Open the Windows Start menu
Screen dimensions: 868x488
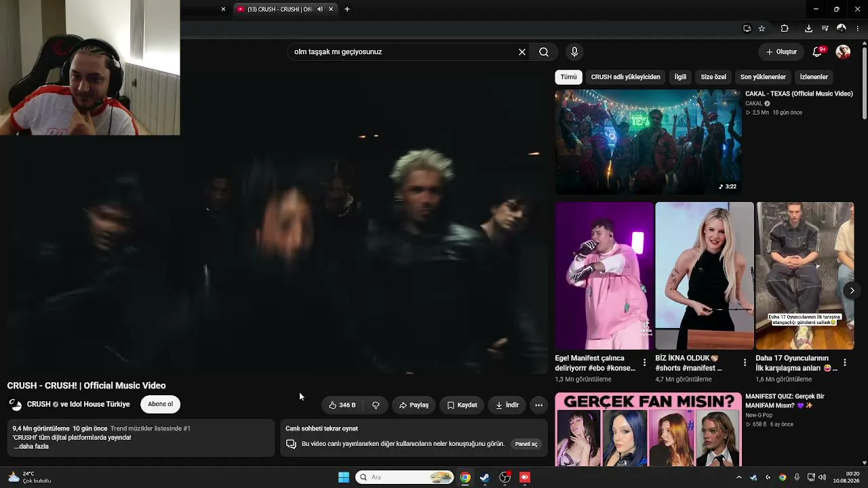point(344,477)
